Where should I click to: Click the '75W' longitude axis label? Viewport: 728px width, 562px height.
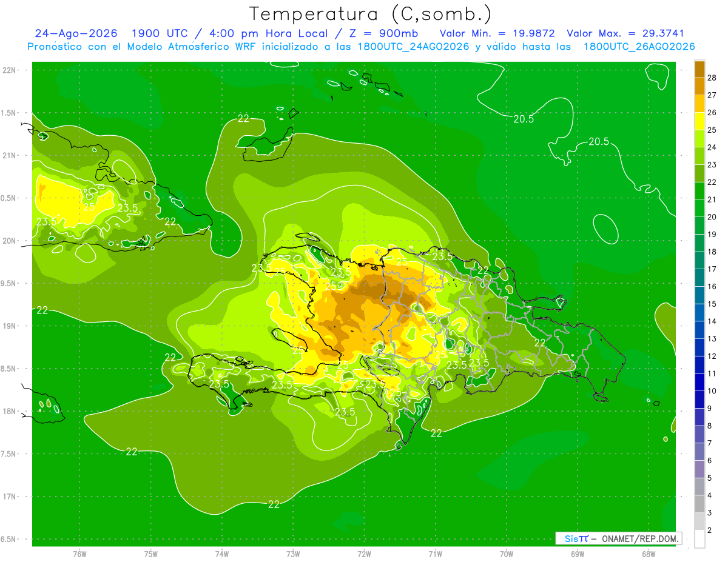tap(151, 554)
